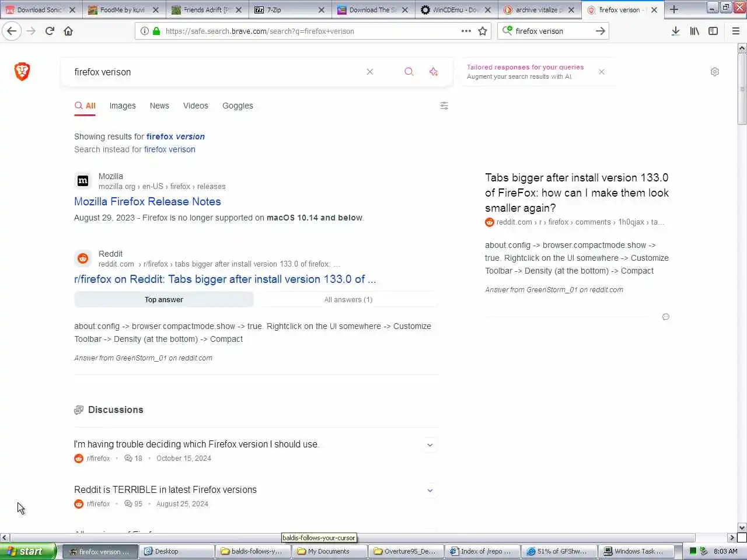The image size is (747, 560).
Task: Open the Index of /repo taskbar item
Action: point(483,551)
